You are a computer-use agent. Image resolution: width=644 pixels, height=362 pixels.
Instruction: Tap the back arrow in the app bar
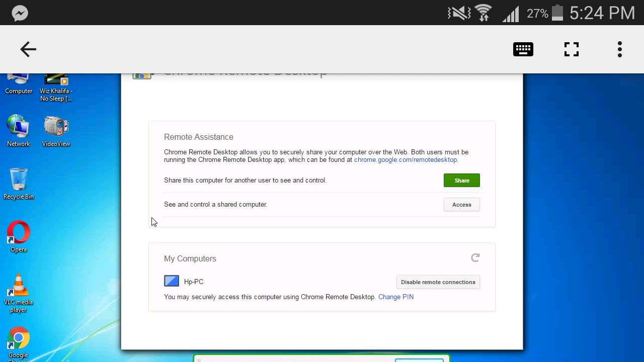click(x=28, y=49)
